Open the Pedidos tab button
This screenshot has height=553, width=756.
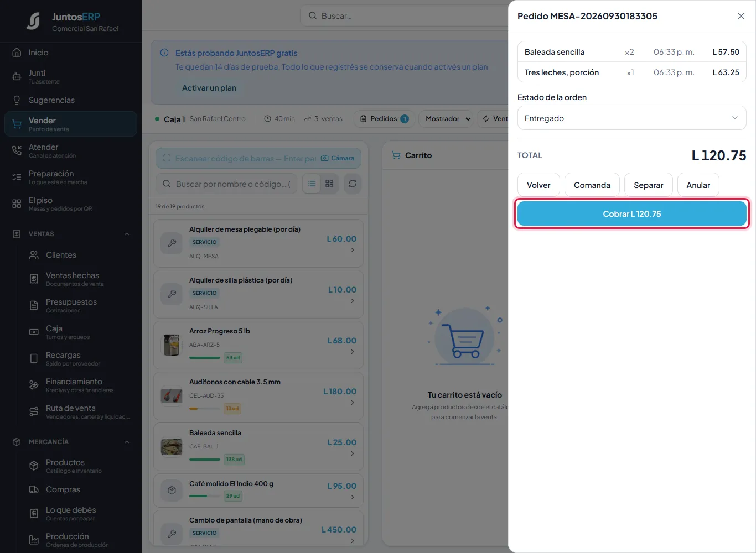384,119
